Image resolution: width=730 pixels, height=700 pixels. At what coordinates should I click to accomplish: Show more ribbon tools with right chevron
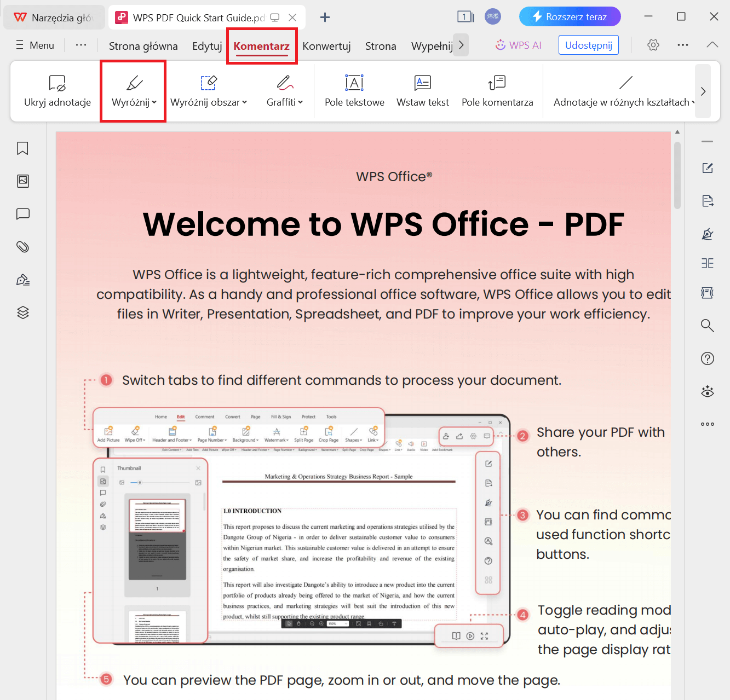coord(703,91)
